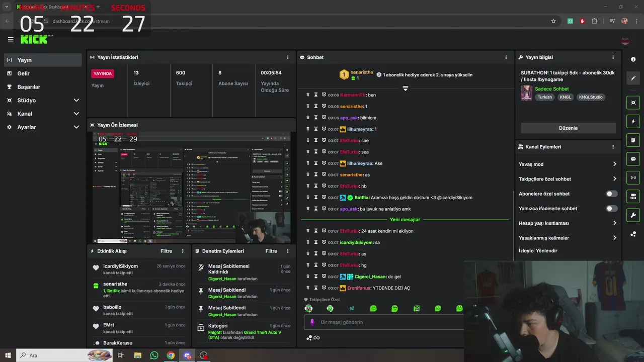Viewport: 644px width, 362px height.
Task: Toggle Yalnızca ifadelerle sohbet switch
Action: click(611, 208)
